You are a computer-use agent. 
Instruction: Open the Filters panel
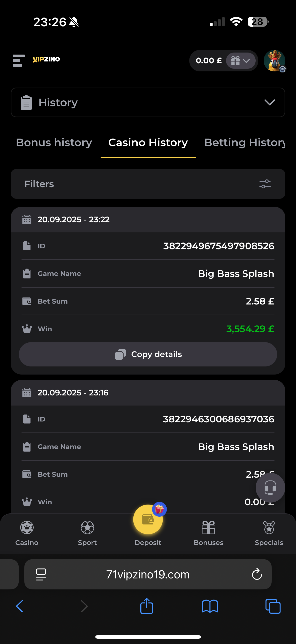tap(148, 184)
